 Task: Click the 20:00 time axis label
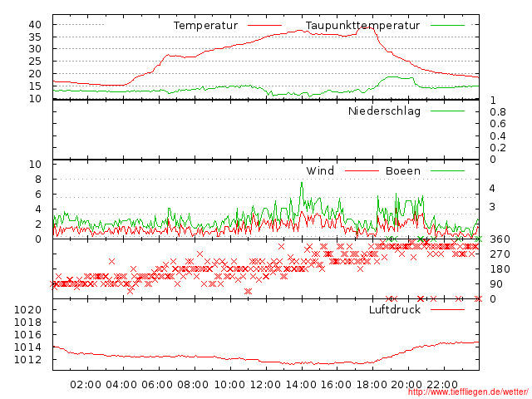pos(406,385)
